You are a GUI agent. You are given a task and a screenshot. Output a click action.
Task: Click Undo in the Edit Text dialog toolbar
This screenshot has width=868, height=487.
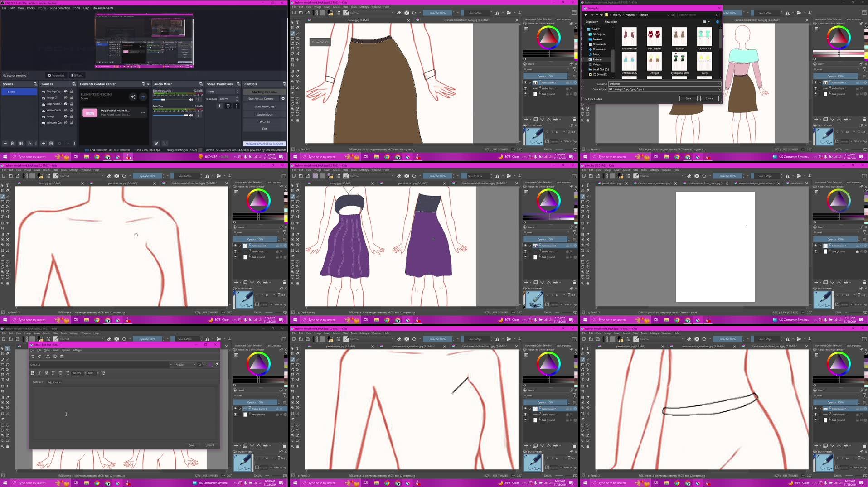[33, 357]
